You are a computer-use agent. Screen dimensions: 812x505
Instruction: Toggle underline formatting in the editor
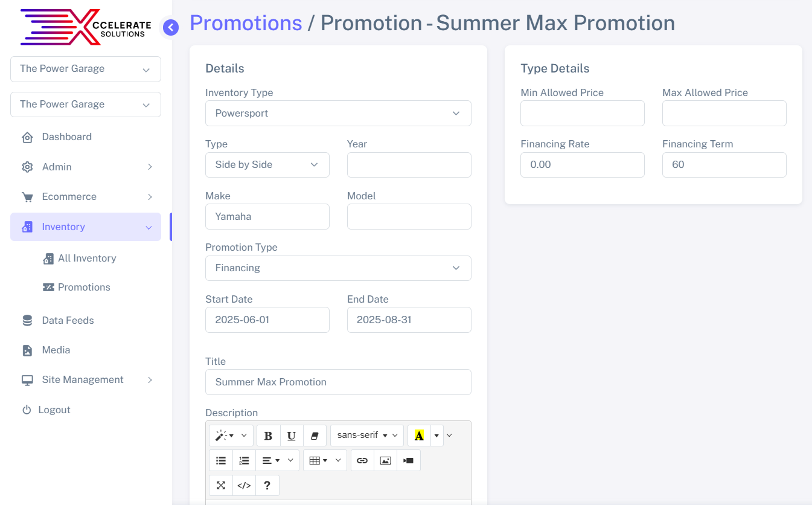(292, 436)
